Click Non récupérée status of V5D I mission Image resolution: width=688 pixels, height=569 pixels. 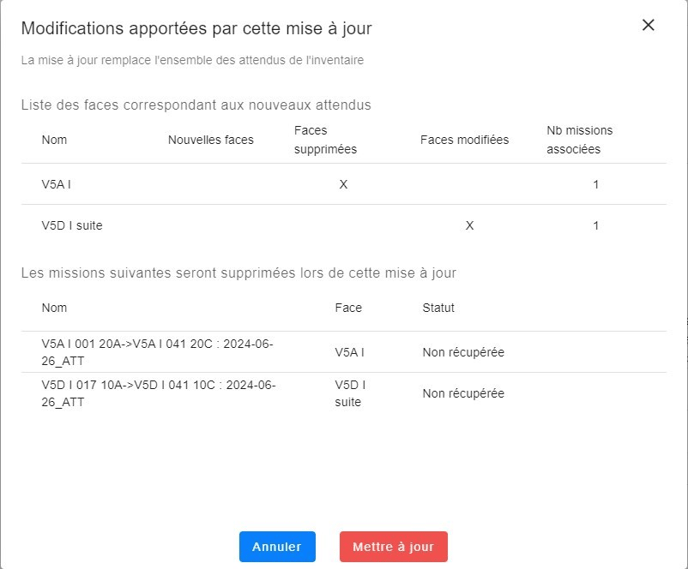pos(463,394)
